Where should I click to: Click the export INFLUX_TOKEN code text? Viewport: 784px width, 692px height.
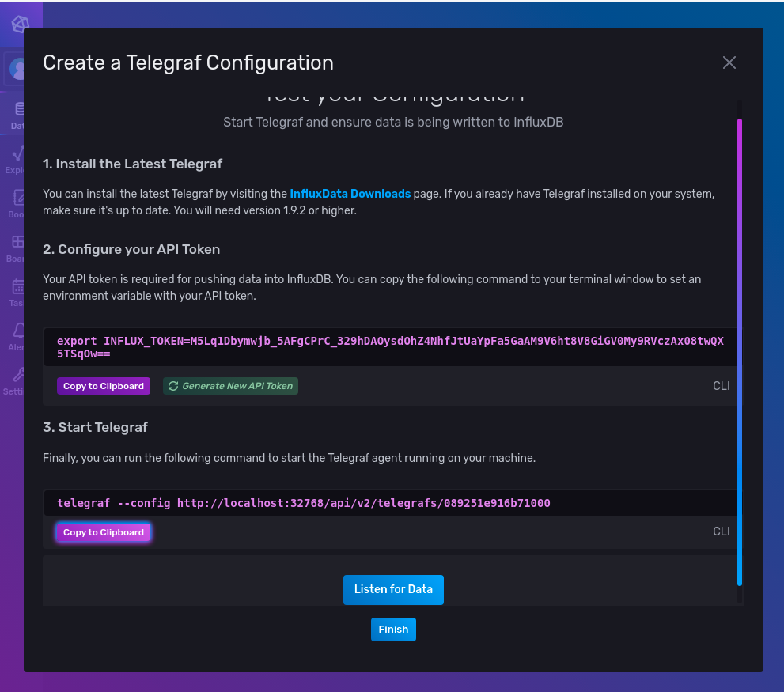(x=390, y=347)
